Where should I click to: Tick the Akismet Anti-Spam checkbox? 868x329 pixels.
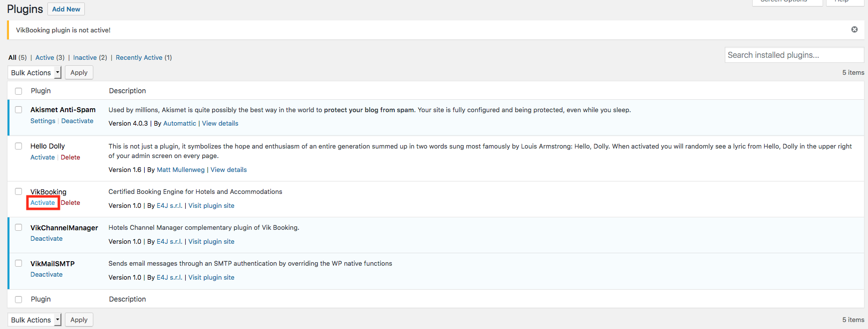(x=18, y=110)
